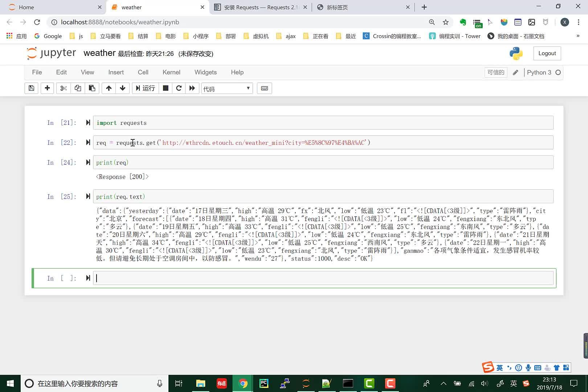The image size is (588, 392).
Task: Open the Windows Start menu
Action: pos(10,383)
